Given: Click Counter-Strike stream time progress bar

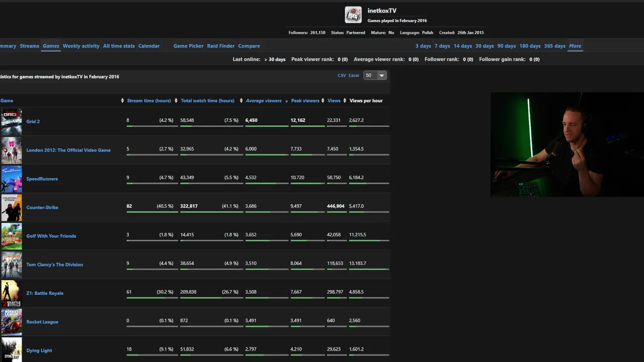Looking at the screenshot, I should 152,212.
